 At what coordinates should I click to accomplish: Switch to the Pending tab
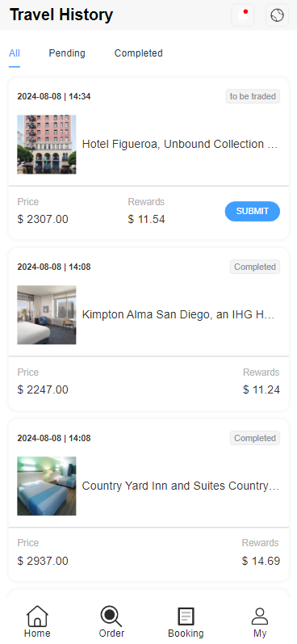67,53
